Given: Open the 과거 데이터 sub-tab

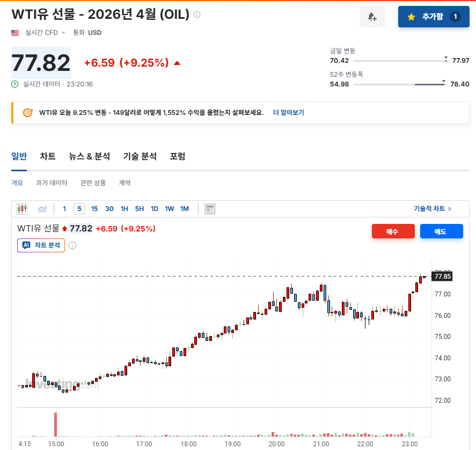Looking at the screenshot, I should click(52, 183).
